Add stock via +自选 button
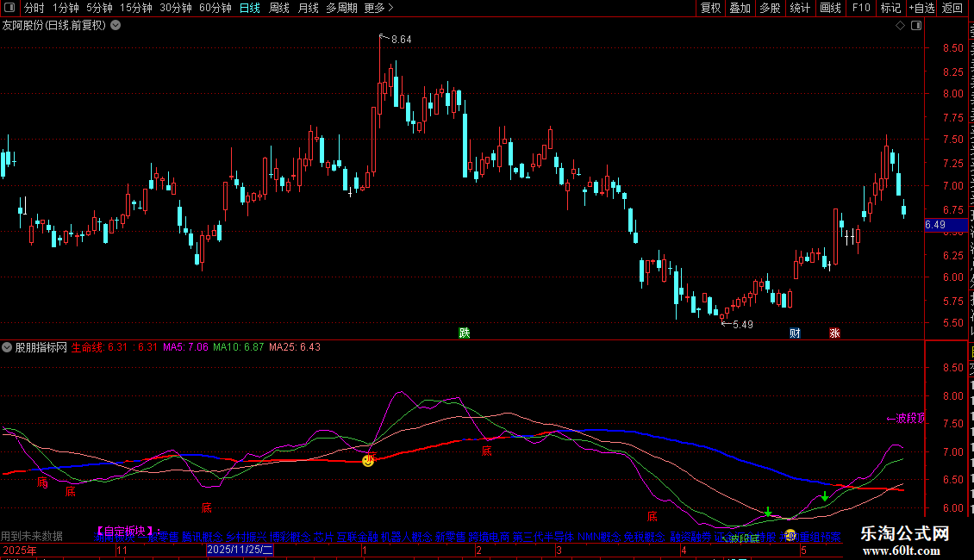Image resolution: width=974 pixels, height=560 pixels. 921,8
